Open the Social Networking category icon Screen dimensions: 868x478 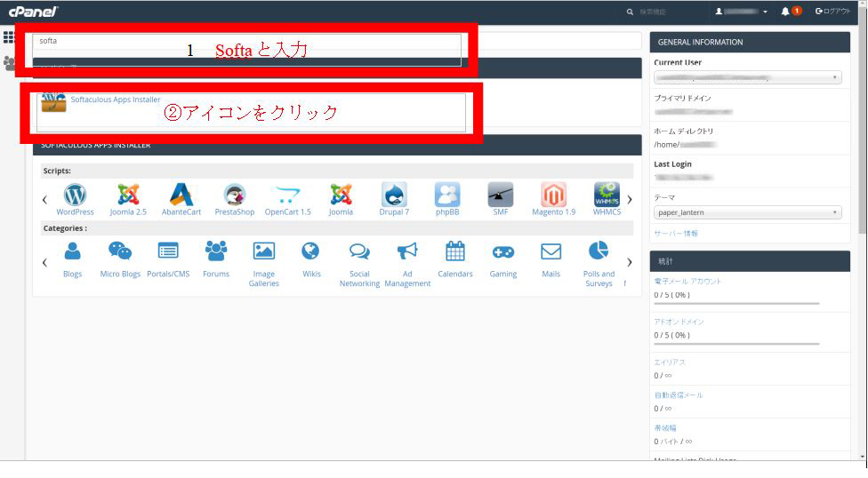(359, 251)
